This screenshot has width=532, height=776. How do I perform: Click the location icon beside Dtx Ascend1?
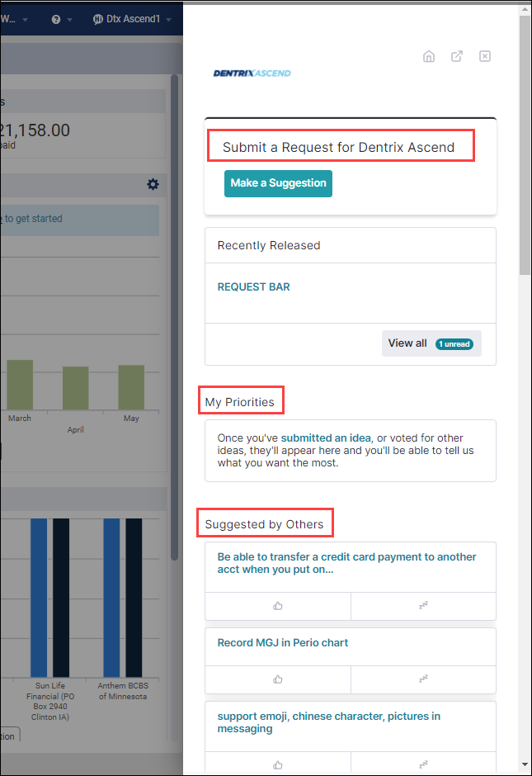pos(98,19)
